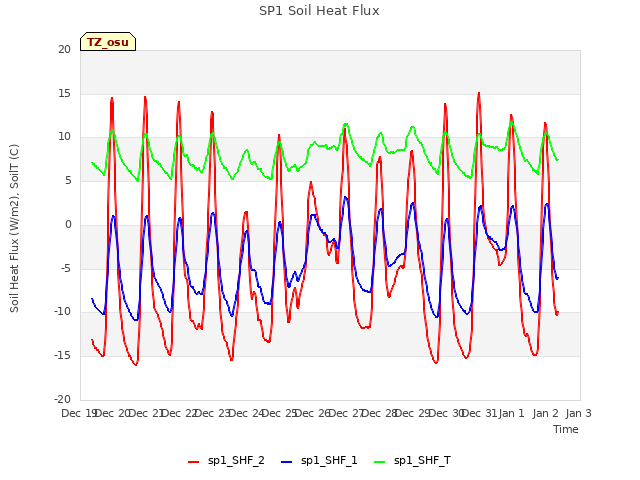Image resolution: width=640 pixels, height=480 pixels.
Task: Click the x-axis date label Jan 2
Action: tap(545, 413)
